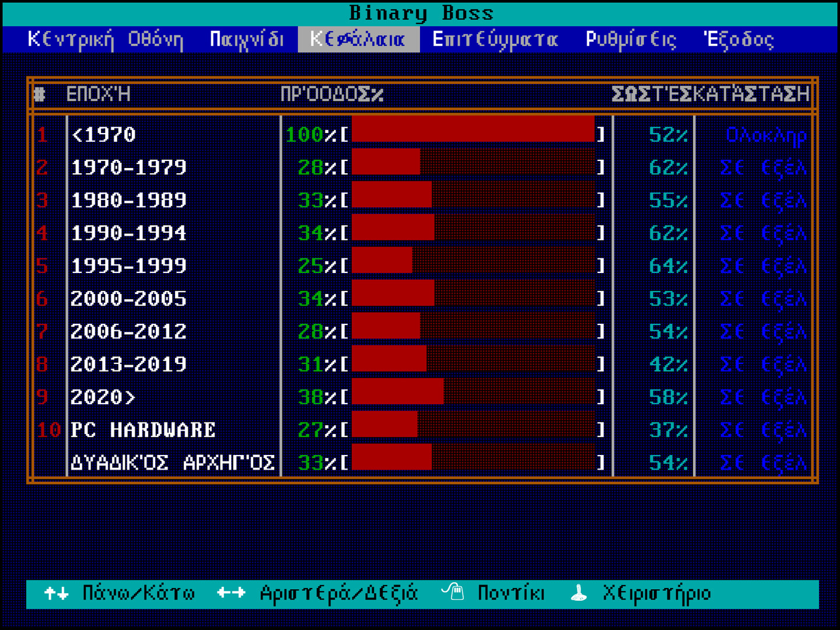Viewport: 840px width, 630px height.
Task: Click the left/right arrow keys icon
Action: (231, 594)
